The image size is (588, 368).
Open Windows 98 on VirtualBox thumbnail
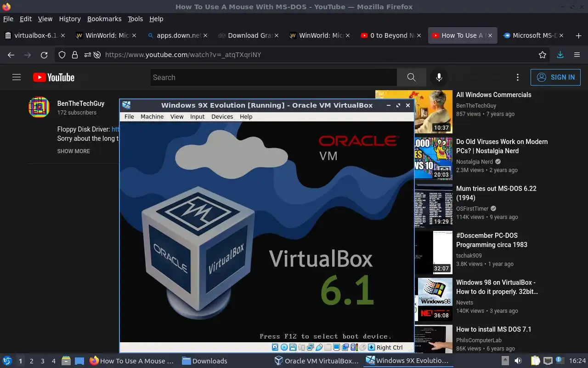click(x=433, y=299)
